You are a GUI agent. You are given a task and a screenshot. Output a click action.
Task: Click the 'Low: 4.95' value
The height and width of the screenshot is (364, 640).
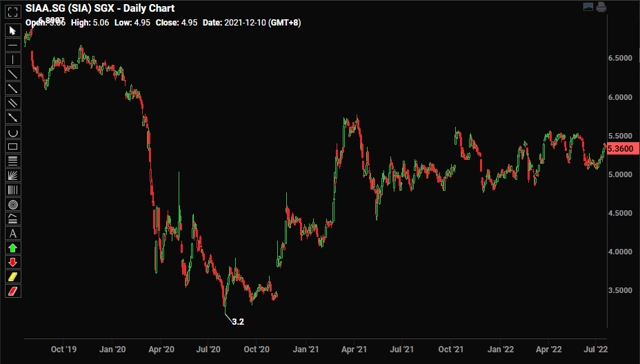coord(132,23)
